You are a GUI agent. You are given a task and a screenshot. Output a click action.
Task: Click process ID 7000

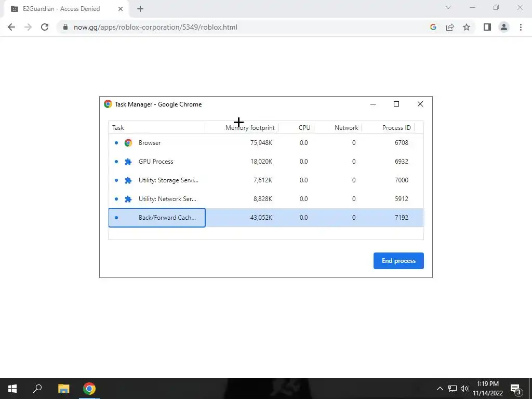click(402, 180)
